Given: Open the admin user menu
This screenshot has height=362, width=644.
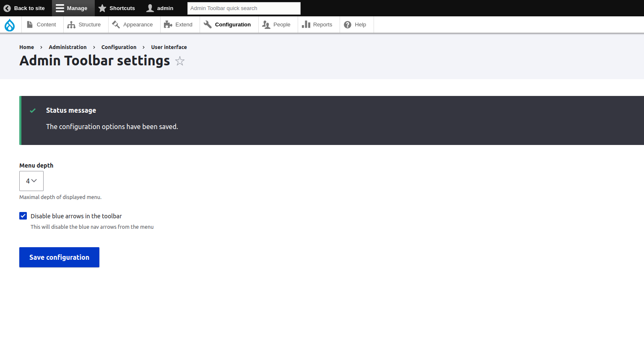Looking at the screenshot, I should point(159,8).
